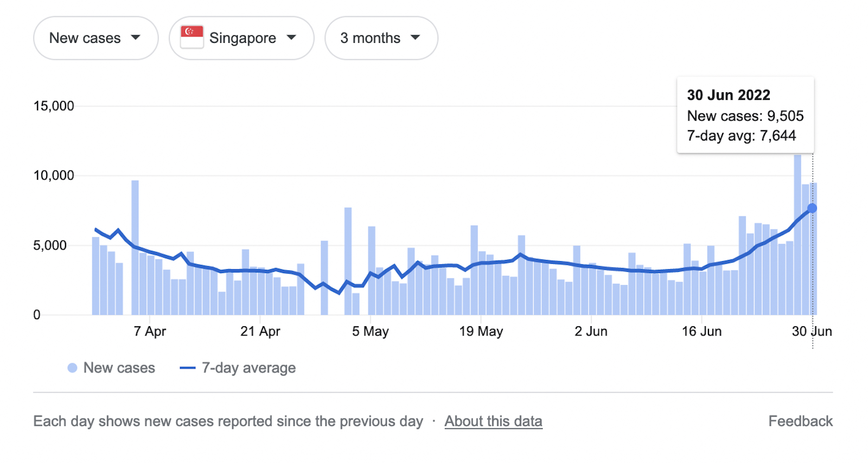This screenshot has height=463, width=868.
Task: Click the 5 May axis label
Action: point(371,331)
